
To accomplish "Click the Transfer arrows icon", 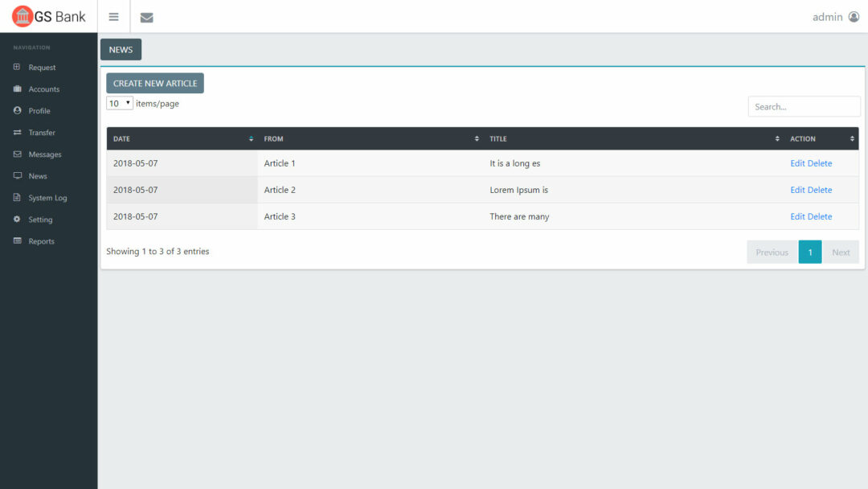I will point(18,132).
